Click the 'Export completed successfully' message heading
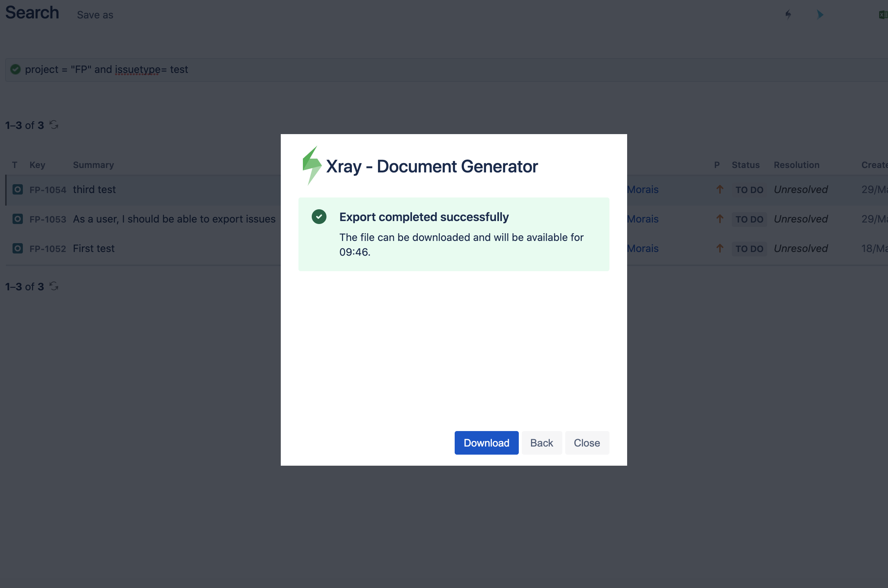This screenshot has height=588, width=888. pos(424,217)
